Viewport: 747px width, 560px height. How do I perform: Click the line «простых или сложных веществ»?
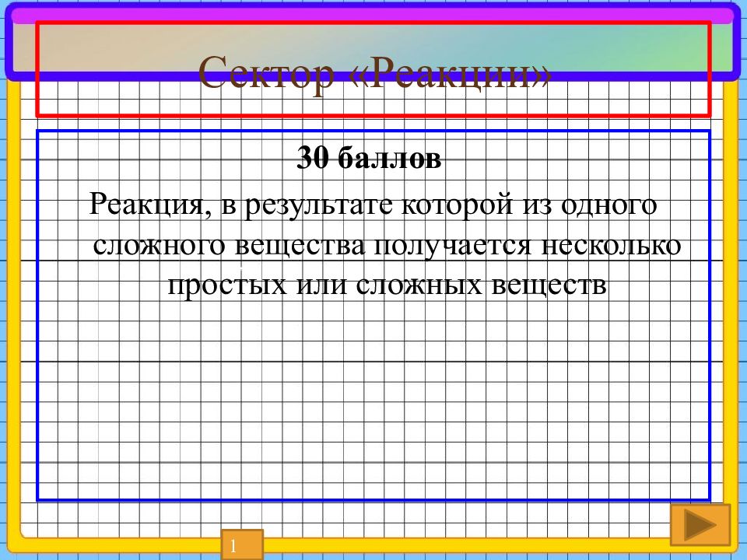click(387, 285)
